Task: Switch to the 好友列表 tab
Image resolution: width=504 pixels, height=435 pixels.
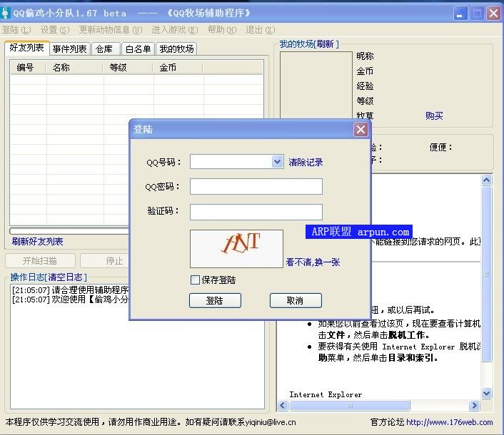Action: click(x=26, y=48)
